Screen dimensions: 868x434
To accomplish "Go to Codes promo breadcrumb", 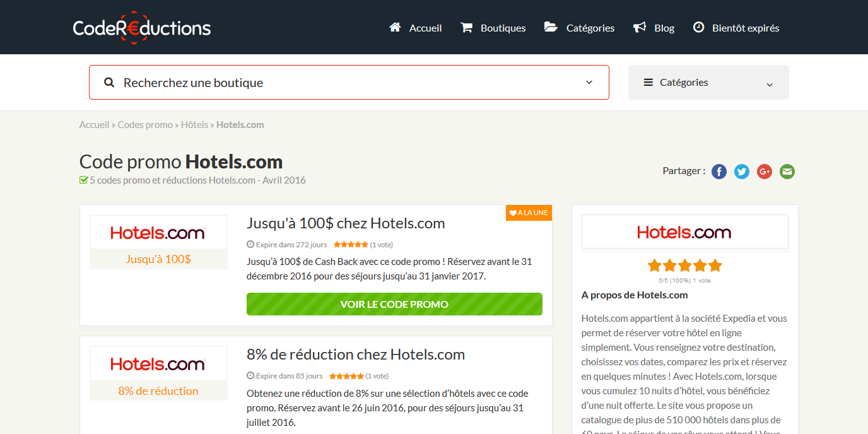I will click(x=145, y=125).
